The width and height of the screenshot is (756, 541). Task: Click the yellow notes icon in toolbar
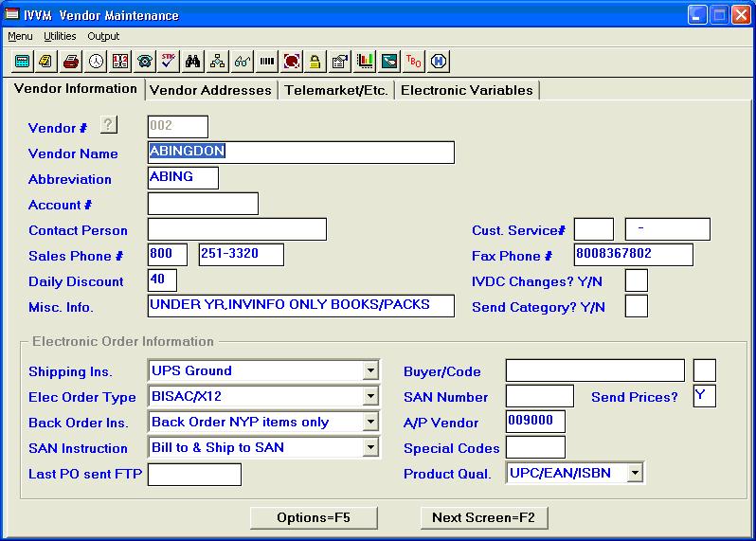coord(46,62)
